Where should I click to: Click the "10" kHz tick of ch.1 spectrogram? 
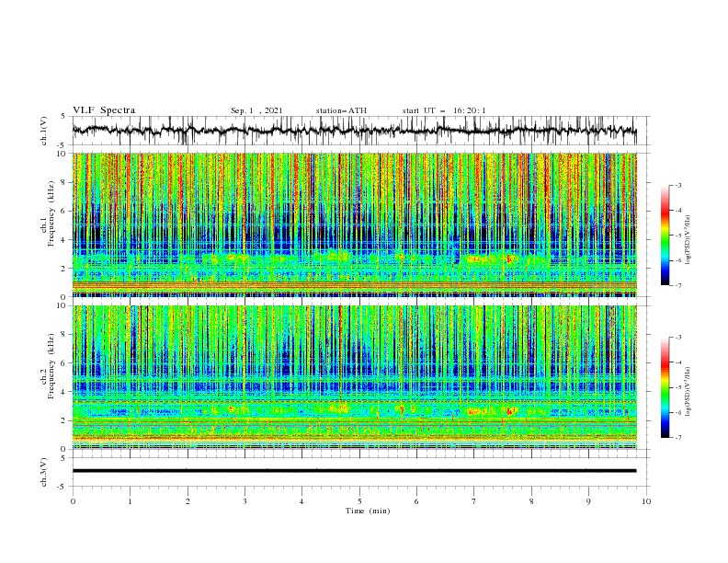pos(62,154)
